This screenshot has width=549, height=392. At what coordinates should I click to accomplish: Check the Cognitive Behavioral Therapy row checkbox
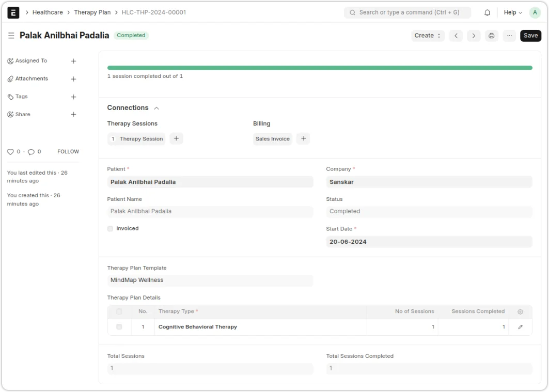[119, 327]
